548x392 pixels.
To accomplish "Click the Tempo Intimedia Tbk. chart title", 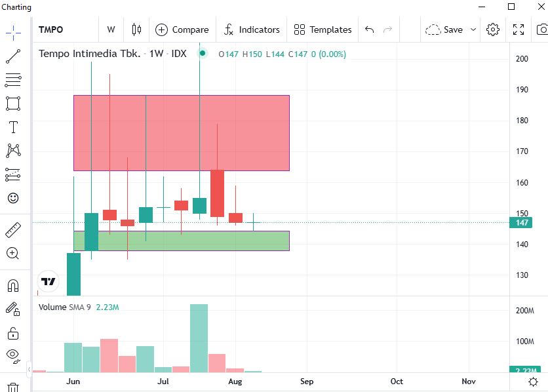I will [89, 54].
